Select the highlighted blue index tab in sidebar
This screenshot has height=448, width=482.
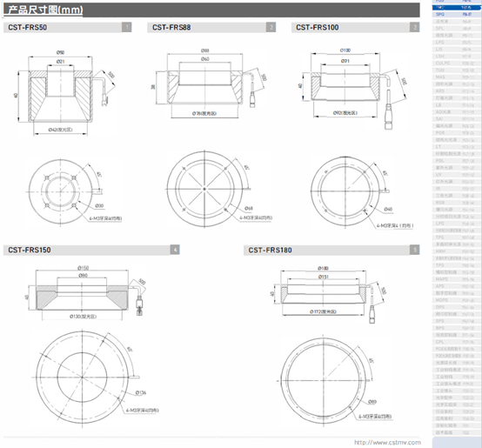point(456,7)
